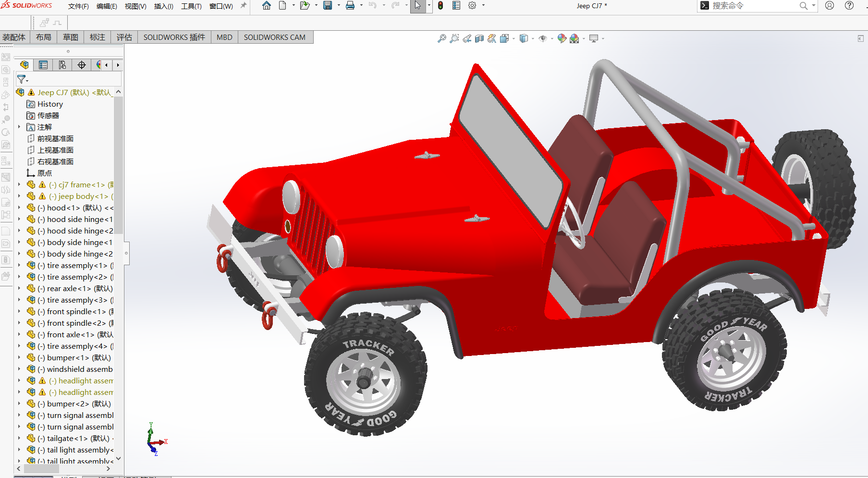Select the FeatureManager design tree tab
This screenshot has width=868, height=478.
(24, 65)
